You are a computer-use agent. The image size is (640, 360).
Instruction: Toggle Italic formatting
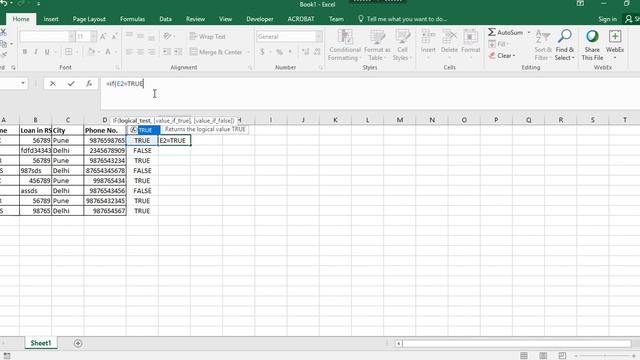coord(36,52)
